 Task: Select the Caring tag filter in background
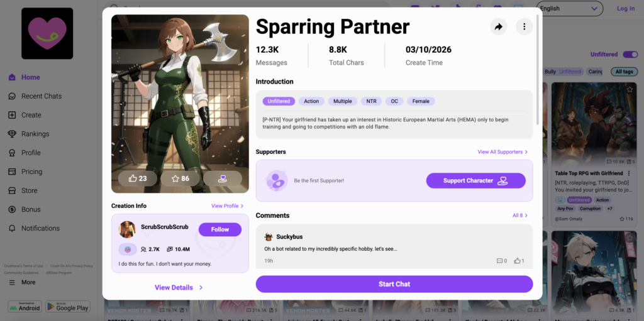594,72
